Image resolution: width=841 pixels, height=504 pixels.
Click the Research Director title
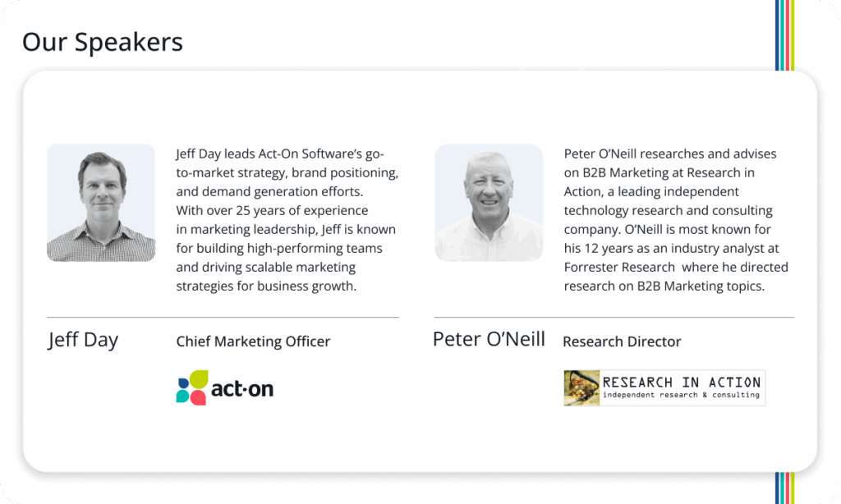click(622, 341)
